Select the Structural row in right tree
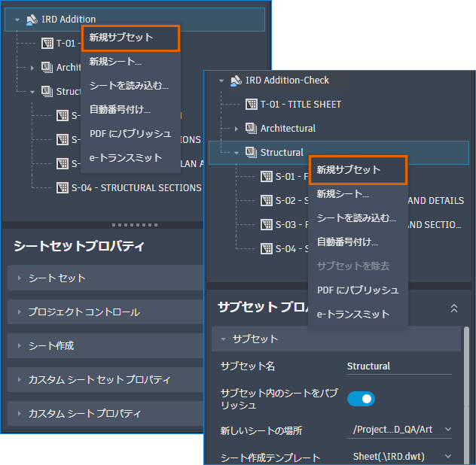This screenshot has width=476, height=465. (x=339, y=153)
